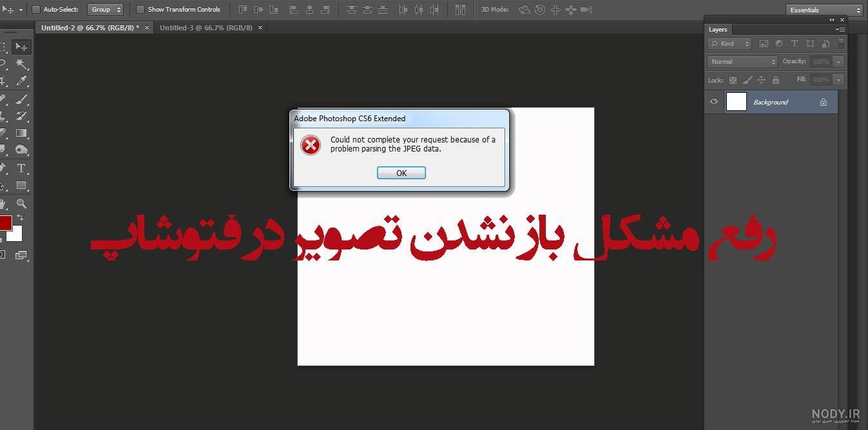The image size is (868, 430).
Task: Select the Sponge tool below Gradient
Action: [21, 150]
